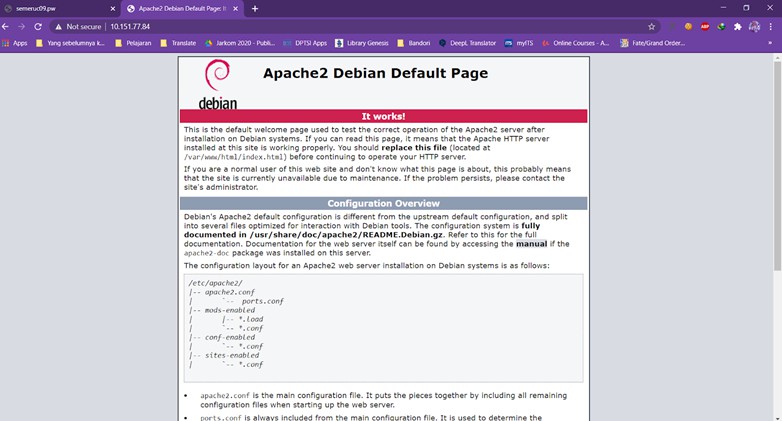Click the scrollbar up arrow
782x421 pixels.
(x=778, y=58)
